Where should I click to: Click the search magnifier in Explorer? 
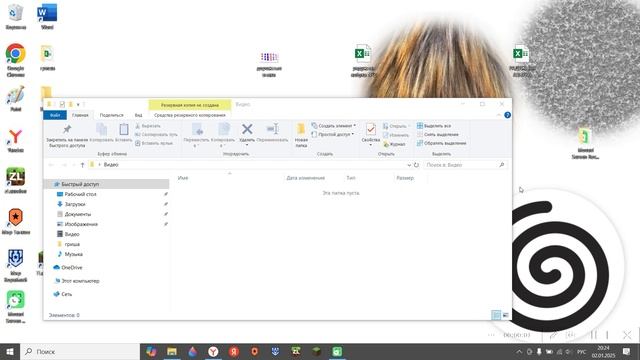click(502, 165)
